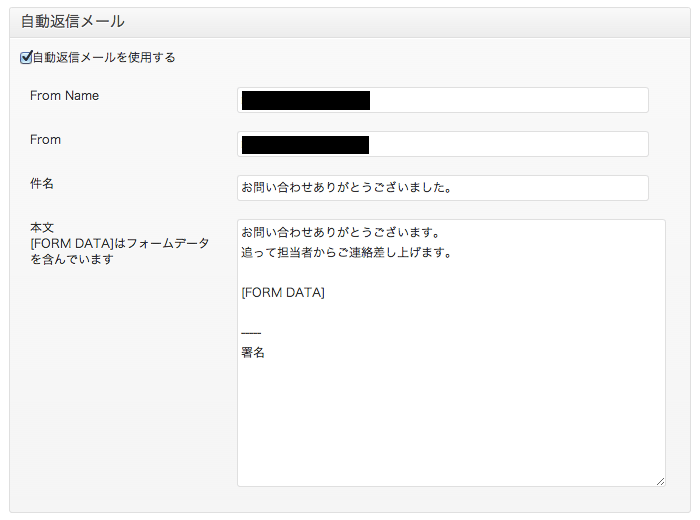Click into the 件名 subject field

point(442,188)
